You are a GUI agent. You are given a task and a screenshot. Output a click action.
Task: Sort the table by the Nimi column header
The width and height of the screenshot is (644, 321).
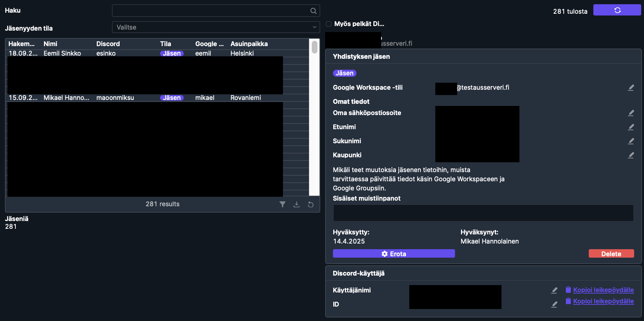point(50,44)
